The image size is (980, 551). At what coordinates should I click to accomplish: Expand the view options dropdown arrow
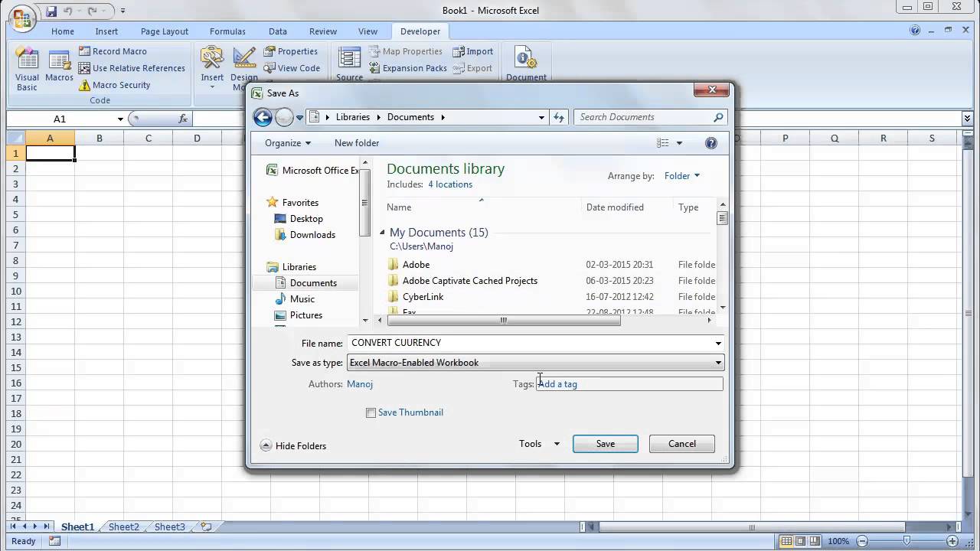coord(679,143)
